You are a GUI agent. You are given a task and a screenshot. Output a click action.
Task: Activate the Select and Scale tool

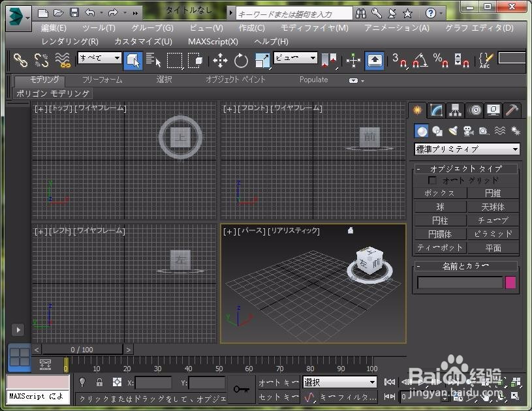262,61
